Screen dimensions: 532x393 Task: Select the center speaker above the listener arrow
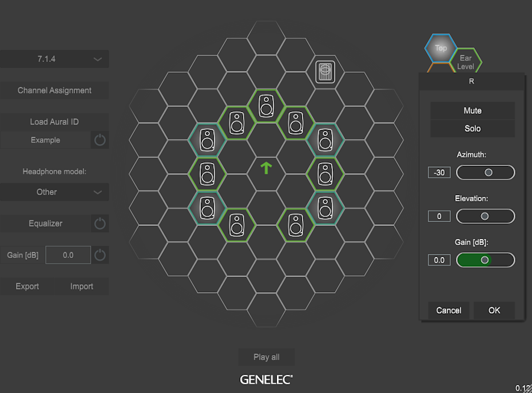click(267, 106)
